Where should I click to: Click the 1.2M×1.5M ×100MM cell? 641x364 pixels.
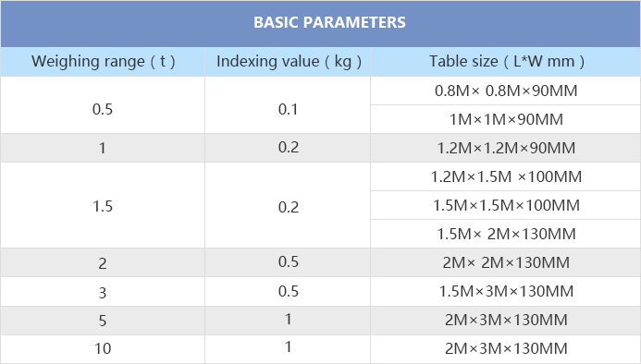[x=506, y=176]
